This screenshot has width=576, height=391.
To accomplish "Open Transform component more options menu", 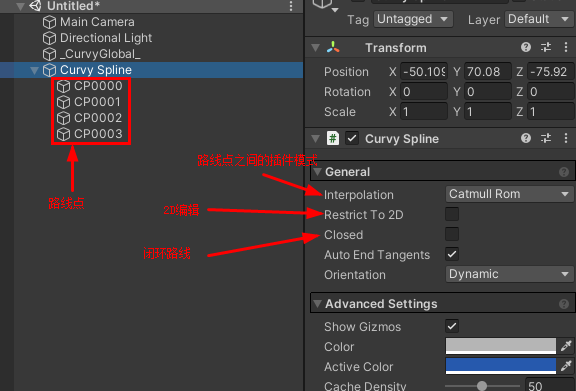I will (x=566, y=47).
